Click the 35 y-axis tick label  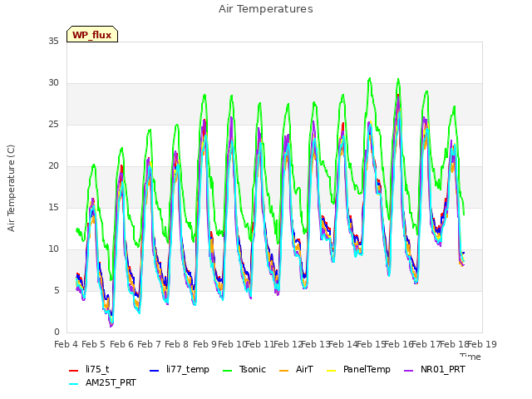[x=53, y=41]
